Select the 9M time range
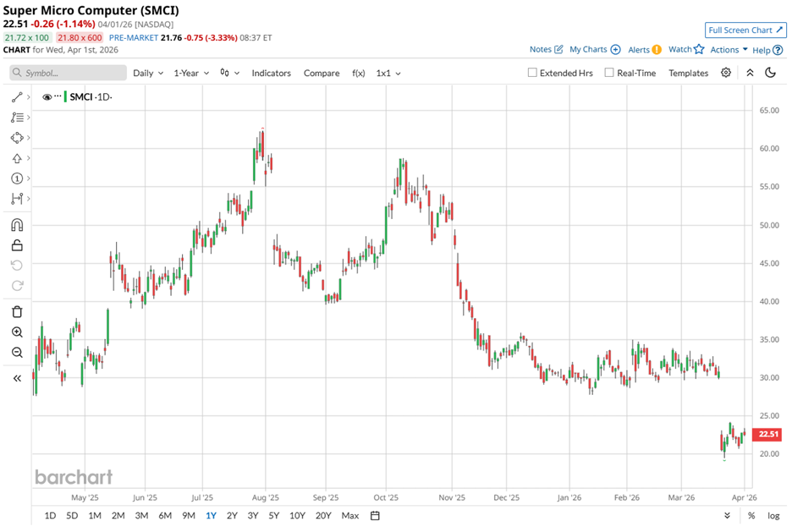 pyautogui.click(x=189, y=515)
